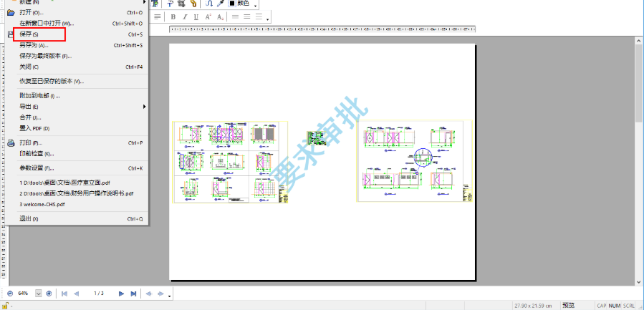Click the Bold formatting icon
Image resolution: width=644 pixels, height=310 pixels.
coord(173,16)
